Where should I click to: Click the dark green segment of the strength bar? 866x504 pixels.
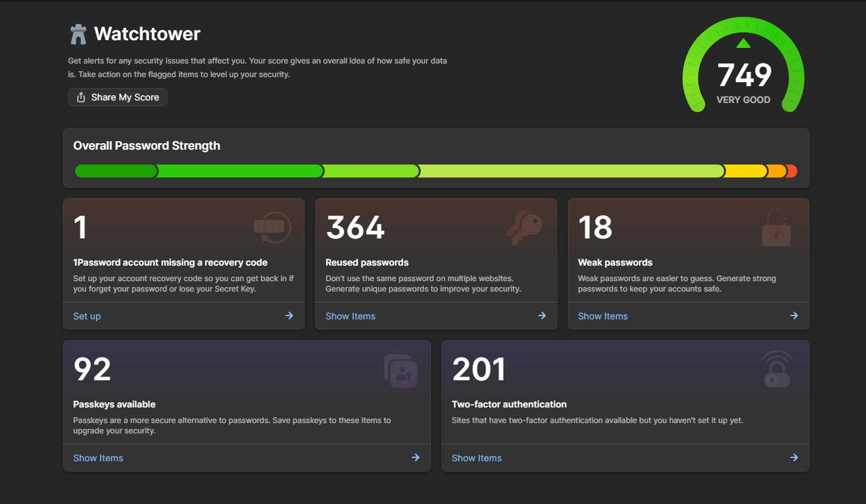point(116,171)
